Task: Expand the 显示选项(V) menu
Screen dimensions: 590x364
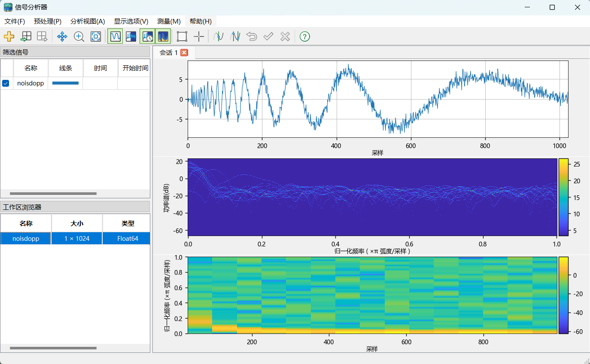Action: click(131, 21)
